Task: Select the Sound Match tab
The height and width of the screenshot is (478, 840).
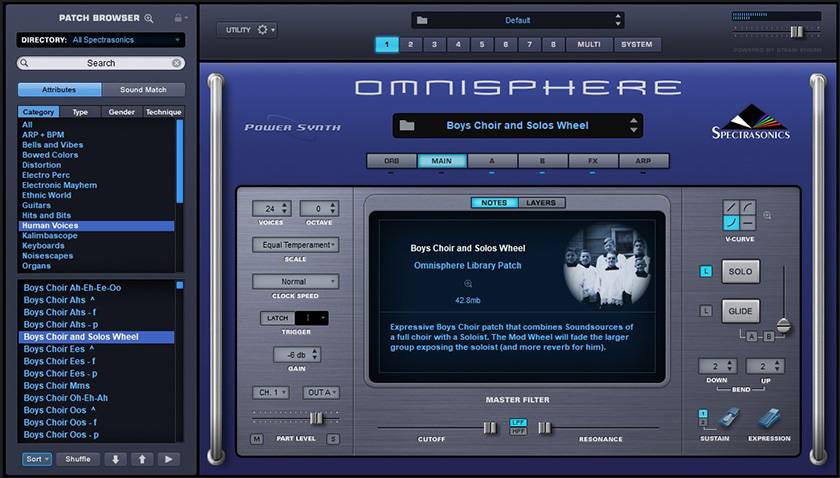Action: 143,89
